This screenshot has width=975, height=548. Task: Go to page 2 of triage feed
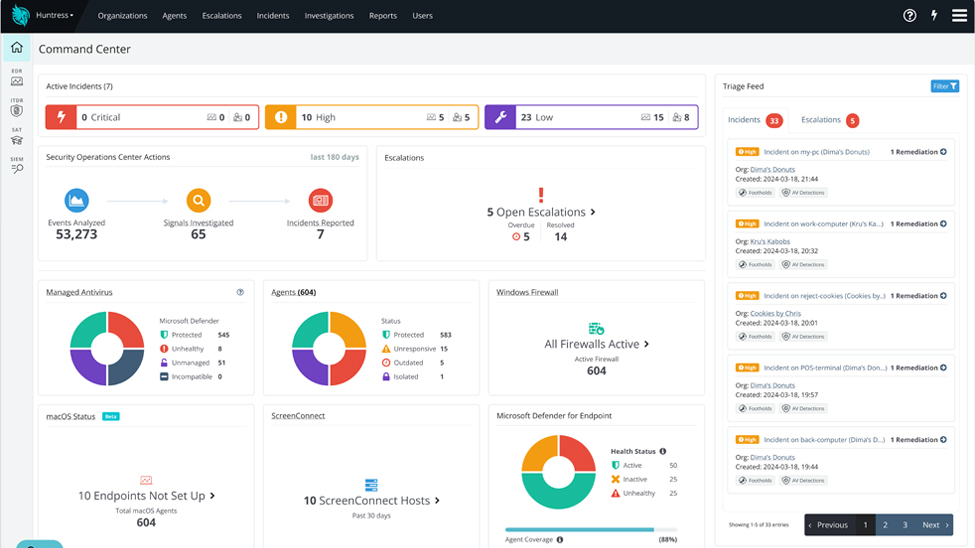[885, 525]
